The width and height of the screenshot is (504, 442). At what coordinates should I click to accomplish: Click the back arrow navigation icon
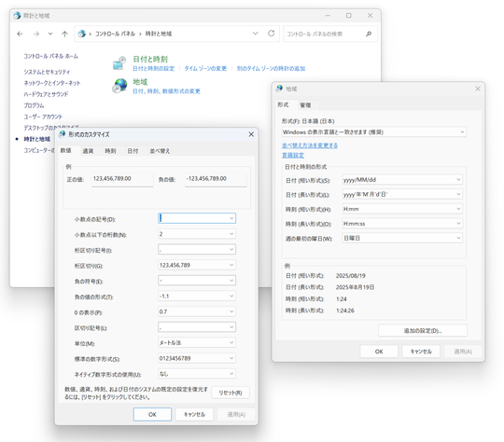pyautogui.click(x=20, y=34)
